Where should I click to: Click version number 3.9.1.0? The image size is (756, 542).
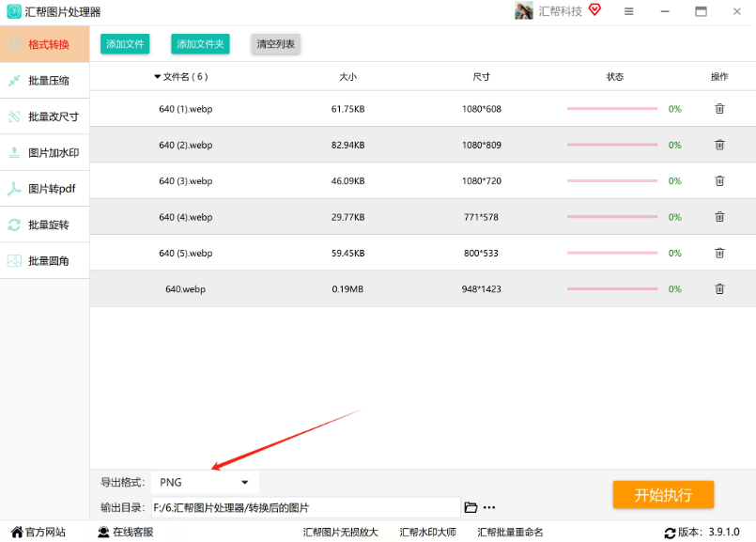(x=724, y=532)
